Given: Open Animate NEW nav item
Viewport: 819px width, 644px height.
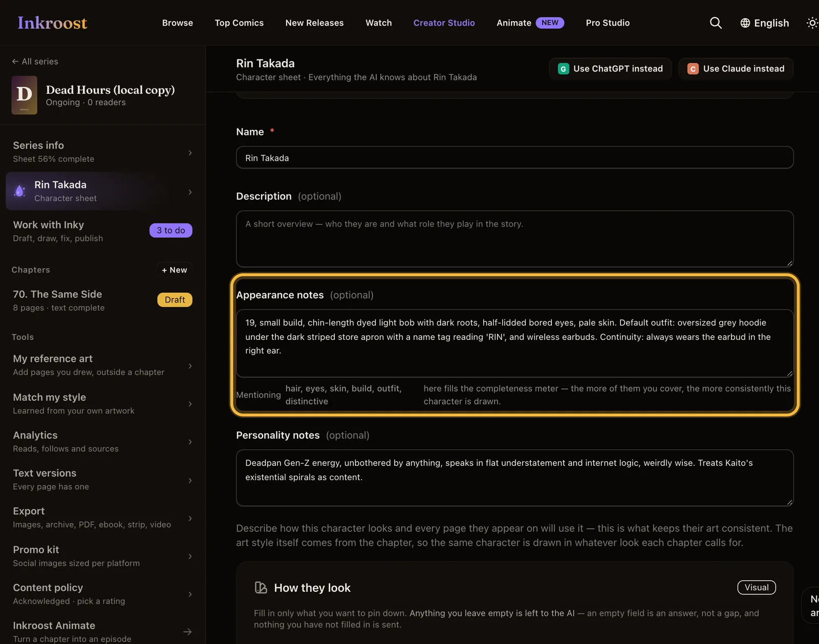Looking at the screenshot, I should (530, 23).
